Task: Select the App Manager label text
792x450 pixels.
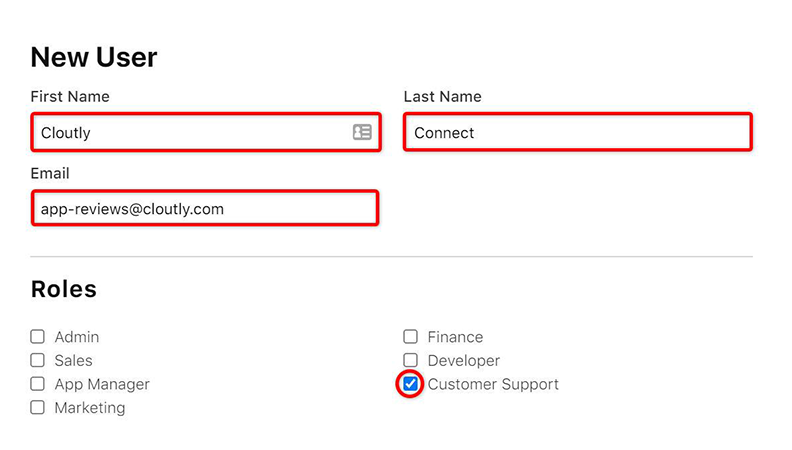Action: (x=102, y=384)
